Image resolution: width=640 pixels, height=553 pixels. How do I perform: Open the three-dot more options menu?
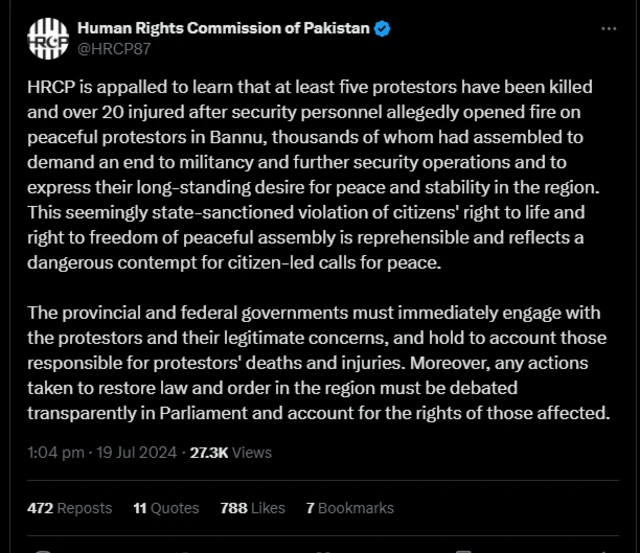(x=609, y=29)
